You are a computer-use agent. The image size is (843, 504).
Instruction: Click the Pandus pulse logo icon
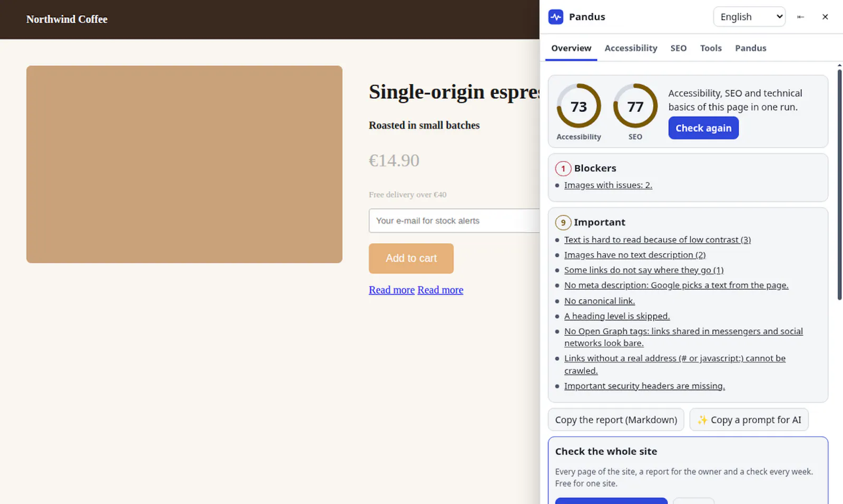556,17
